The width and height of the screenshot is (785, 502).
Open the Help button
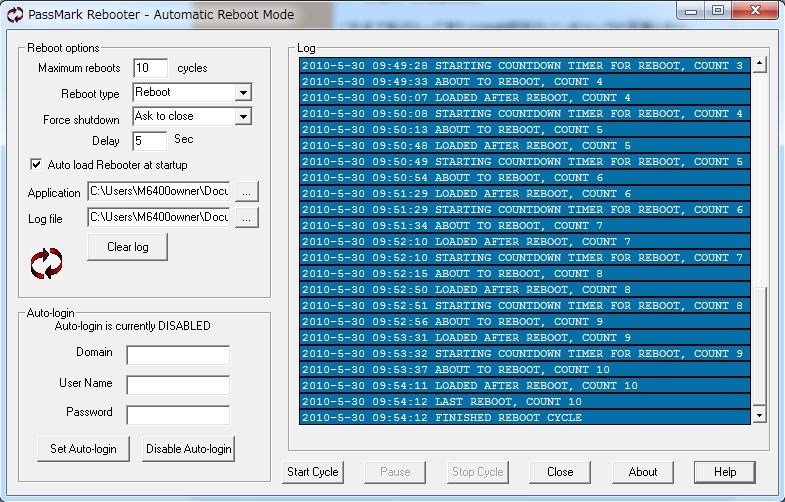point(725,472)
